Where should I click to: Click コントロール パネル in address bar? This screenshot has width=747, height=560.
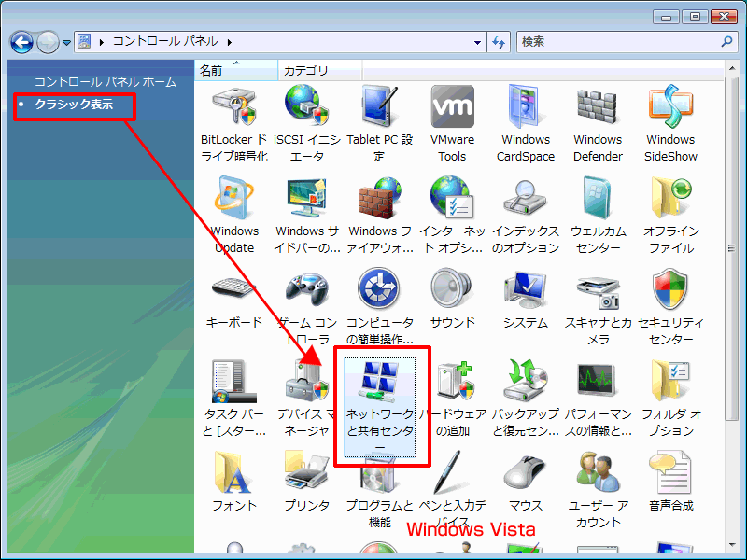tap(166, 42)
